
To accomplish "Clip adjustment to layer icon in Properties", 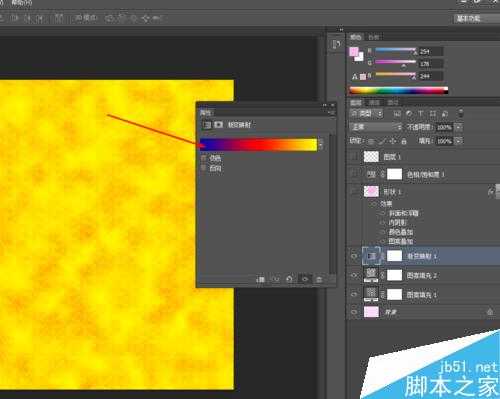I will (x=261, y=279).
